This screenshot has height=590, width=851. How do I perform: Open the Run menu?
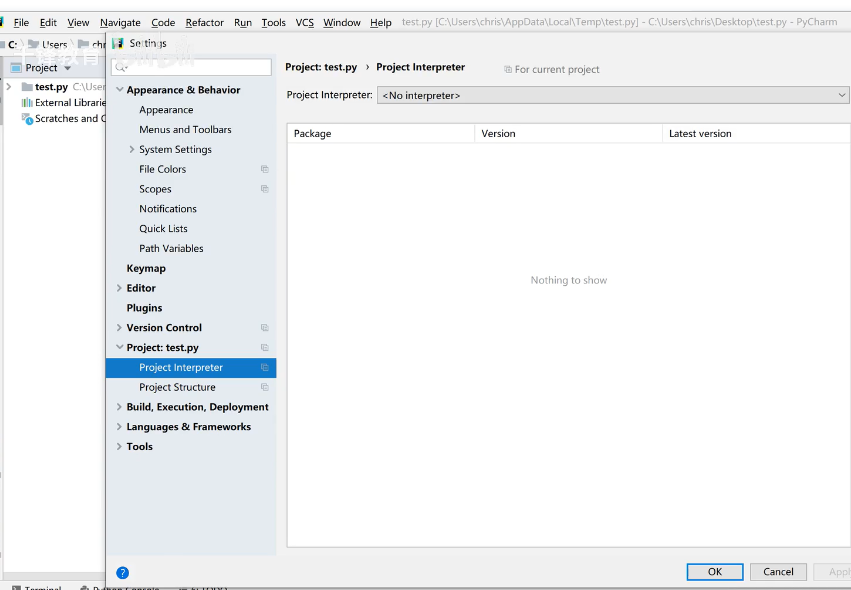[x=243, y=22]
